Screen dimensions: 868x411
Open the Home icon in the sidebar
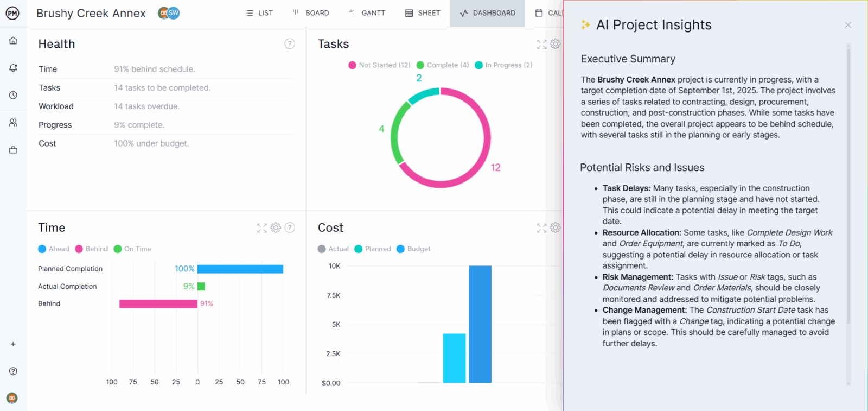[13, 41]
